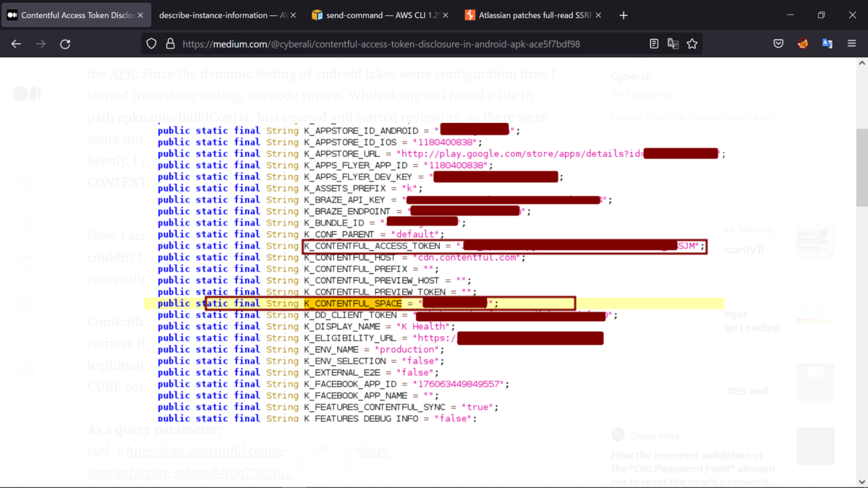Click the Omkar More author avatar

click(618, 435)
